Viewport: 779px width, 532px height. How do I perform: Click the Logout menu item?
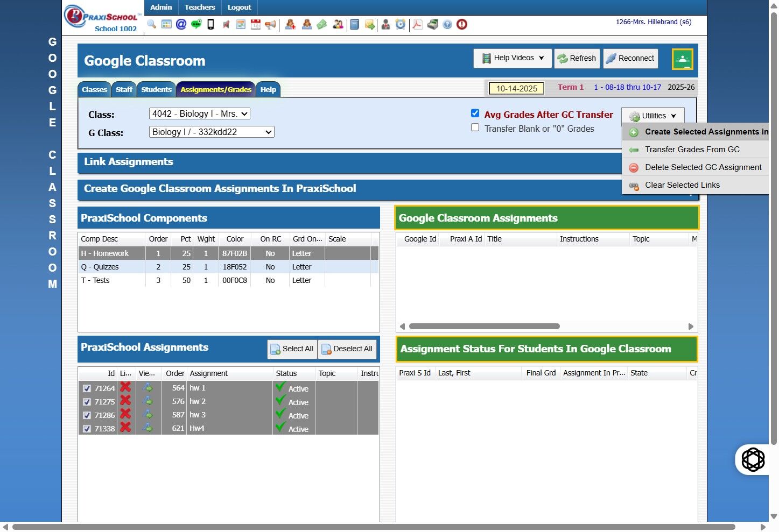(x=239, y=8)
